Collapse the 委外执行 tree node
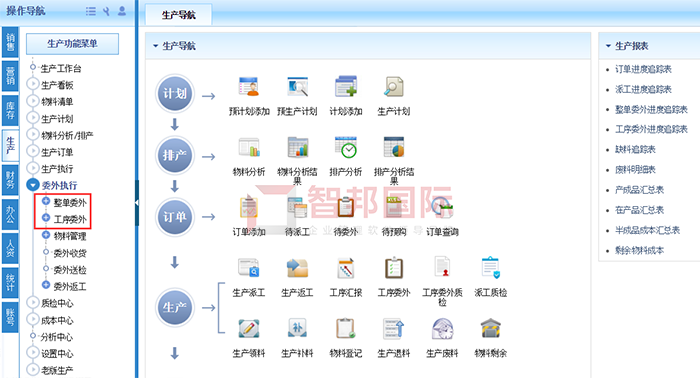 (x=33, y=185)
